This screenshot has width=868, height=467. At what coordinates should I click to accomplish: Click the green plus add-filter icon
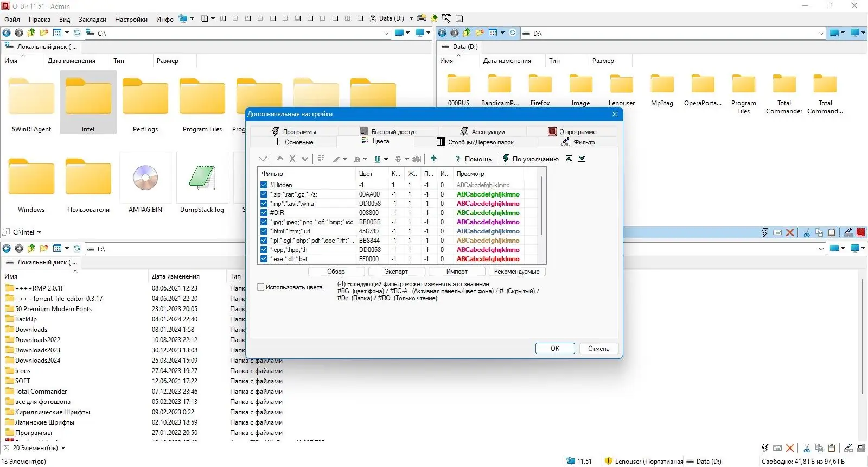tap(433, 159)
